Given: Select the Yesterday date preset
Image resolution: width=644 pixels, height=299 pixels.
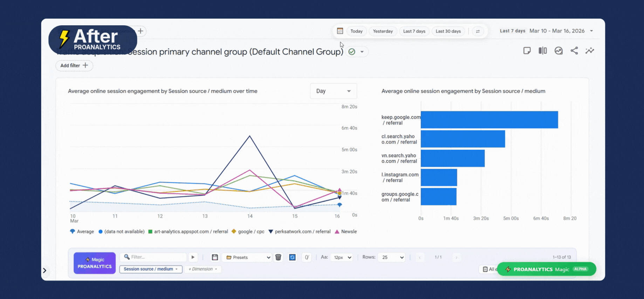Looking at the screenshot, I should click(383, 31).
